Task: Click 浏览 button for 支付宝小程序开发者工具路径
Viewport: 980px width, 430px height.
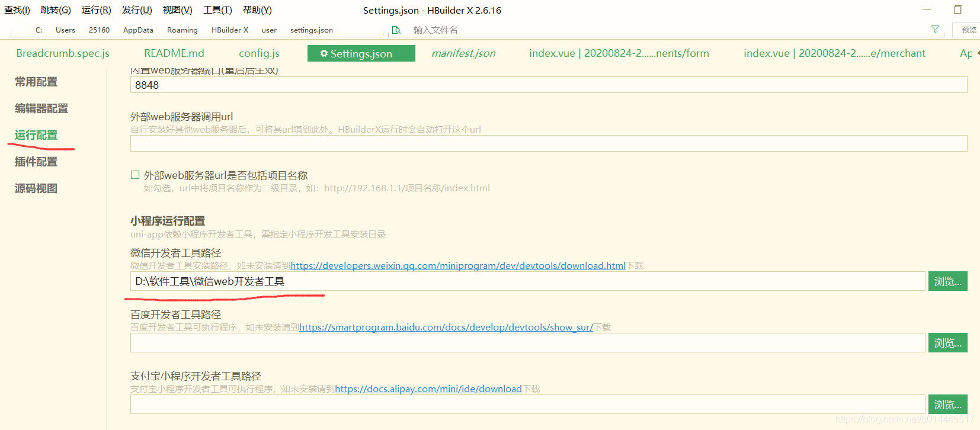Action: tap(948, 405)
